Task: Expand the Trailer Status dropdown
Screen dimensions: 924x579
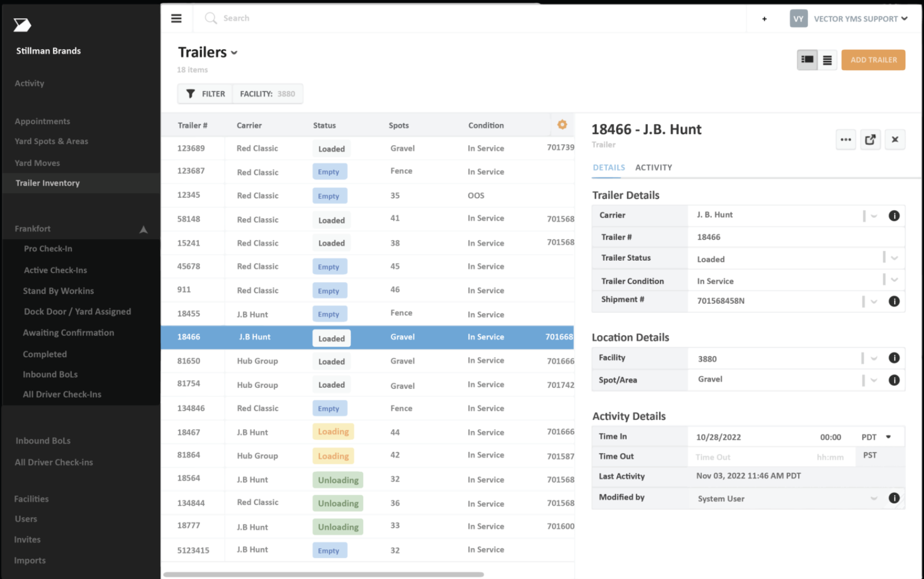Action: (x=894, y=258)
